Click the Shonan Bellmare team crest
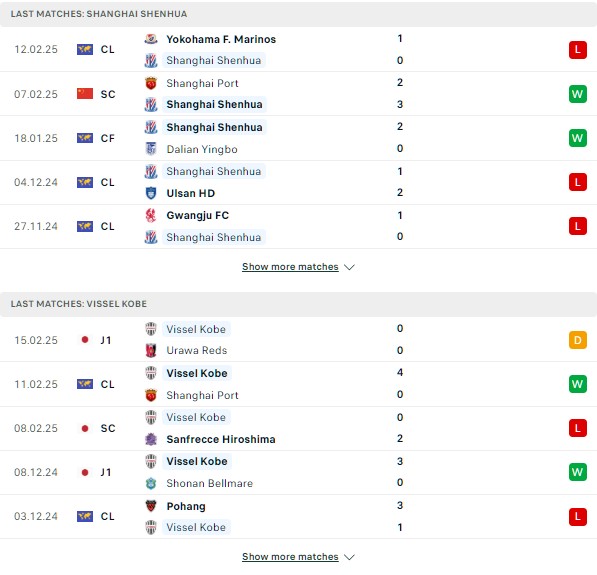The height and width of the screenshot is (575, 597). (151, 483)
